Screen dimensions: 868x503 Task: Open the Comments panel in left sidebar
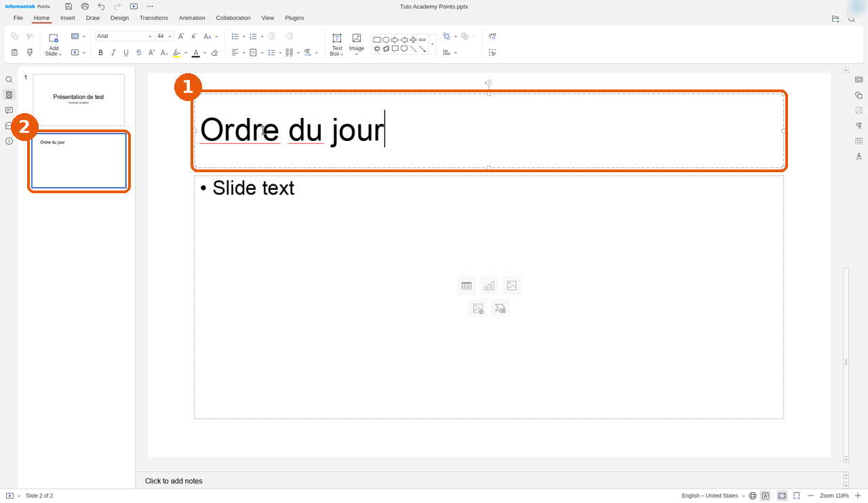9,110
